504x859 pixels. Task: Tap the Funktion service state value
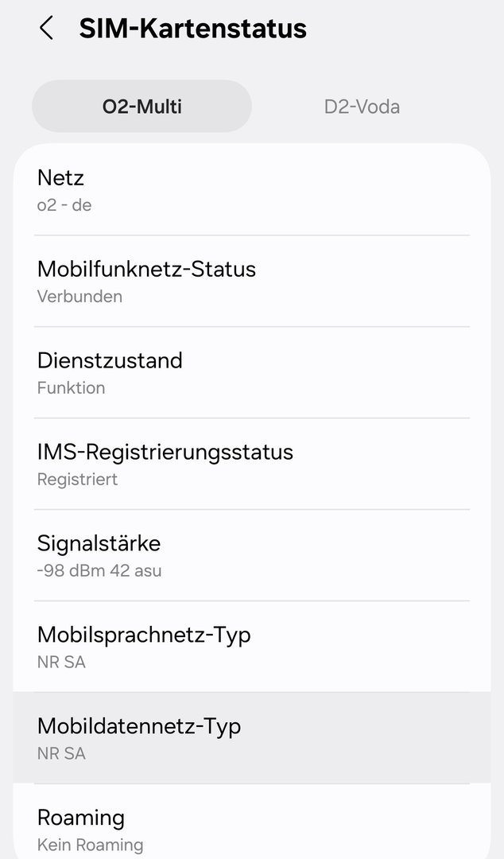[x=71, y=388]
